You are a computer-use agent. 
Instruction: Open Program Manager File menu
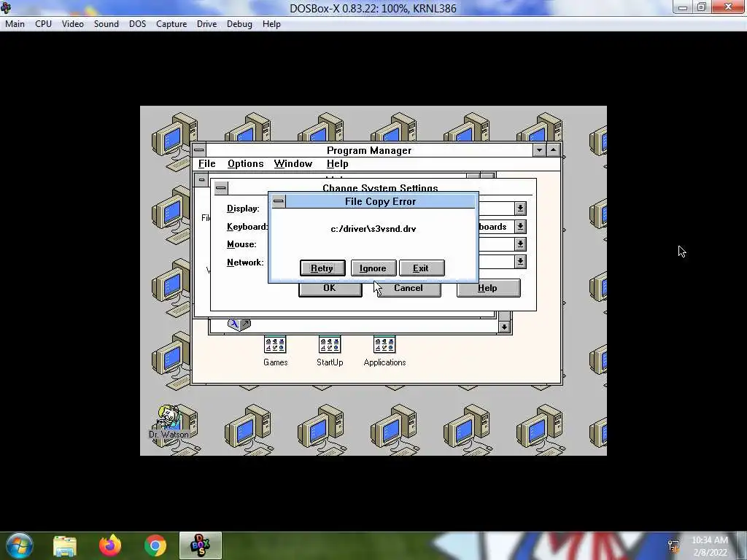(206, 164)
